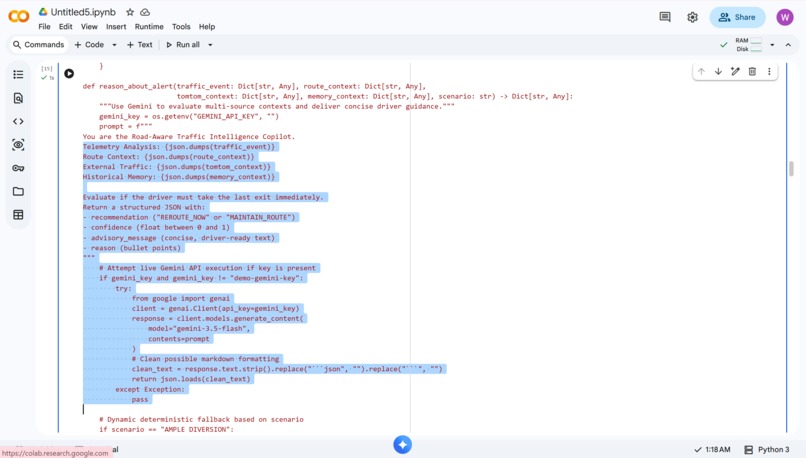806x458 pixels.
Task: Open the comments panel icon
Action: click(665, 17)
